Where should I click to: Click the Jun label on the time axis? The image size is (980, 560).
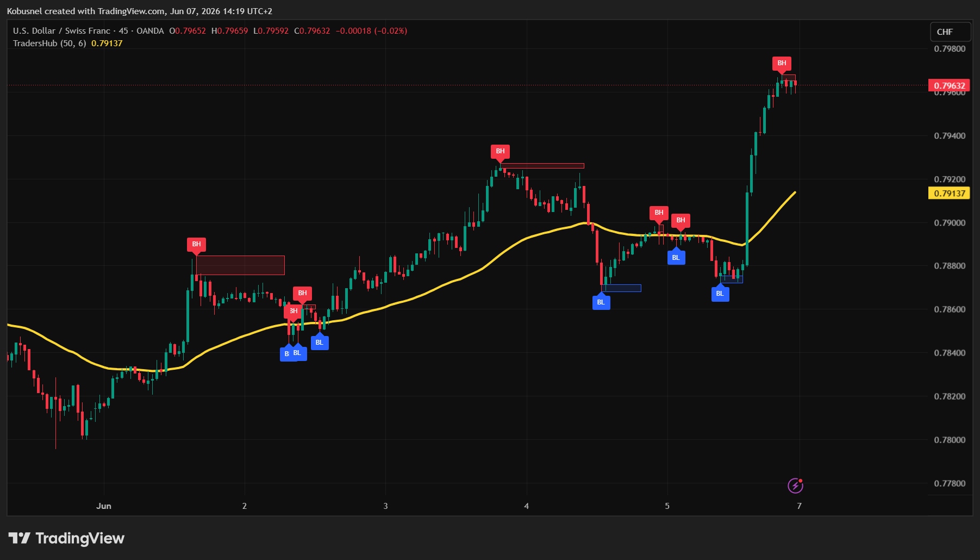coord(104,506)
